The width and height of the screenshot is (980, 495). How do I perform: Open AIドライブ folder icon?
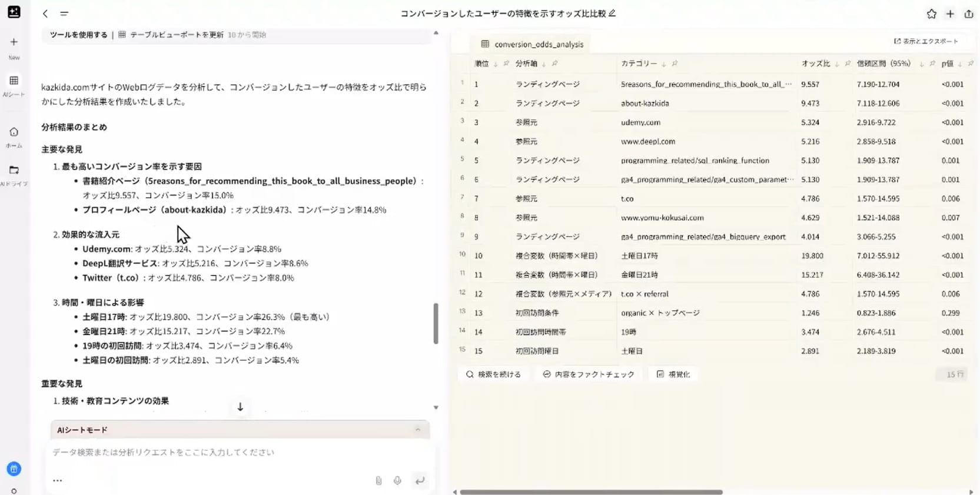pos(14,171)
